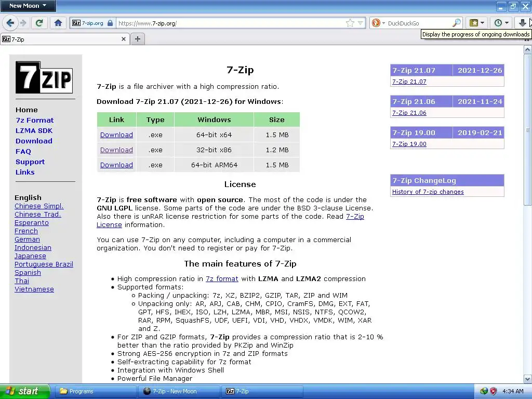532x399 pixels.
Task: Go to the browser Home page
Action: (58, 23)
